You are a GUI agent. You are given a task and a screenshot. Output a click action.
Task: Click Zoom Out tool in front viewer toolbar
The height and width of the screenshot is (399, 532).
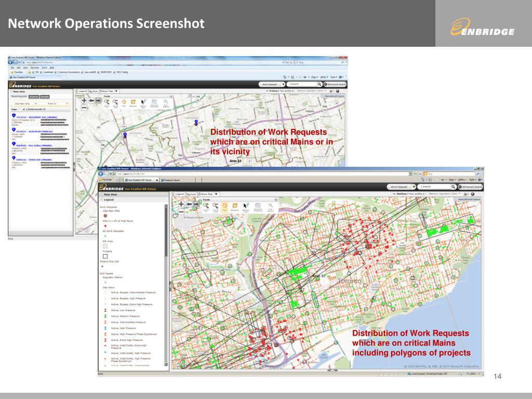tap(215, 207)
